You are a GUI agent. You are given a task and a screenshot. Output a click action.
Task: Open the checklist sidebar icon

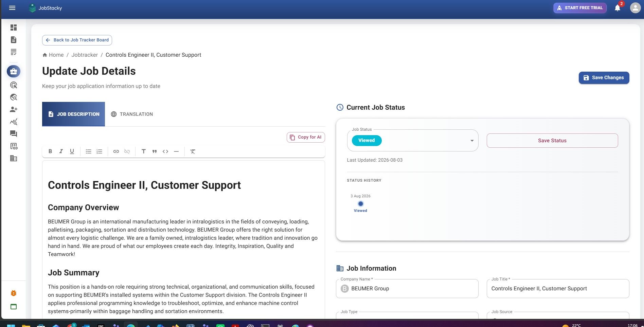pyautogui.click(x=14, y=52)
